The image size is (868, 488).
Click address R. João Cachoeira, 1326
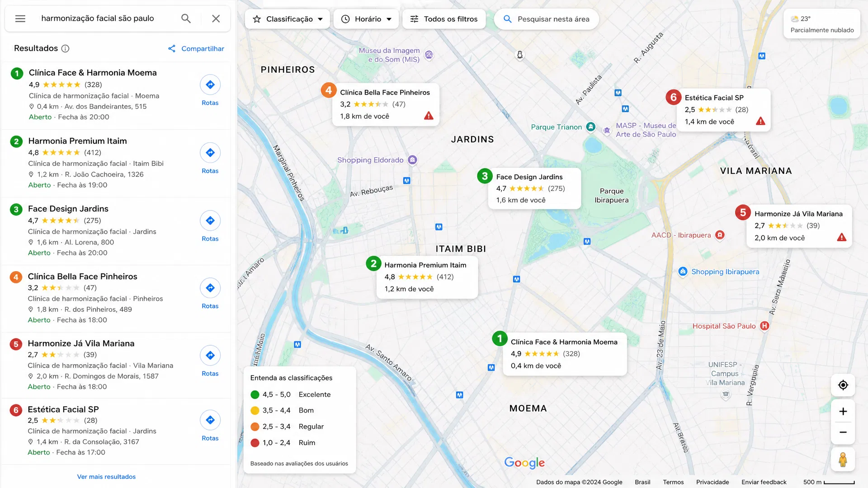tap(104, 174)
